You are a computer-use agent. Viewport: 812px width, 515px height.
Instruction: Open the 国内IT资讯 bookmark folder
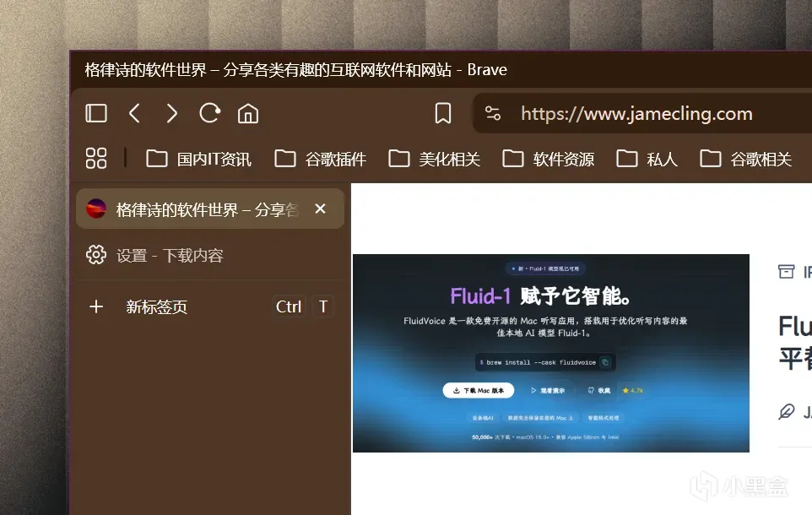click(199, 159)
